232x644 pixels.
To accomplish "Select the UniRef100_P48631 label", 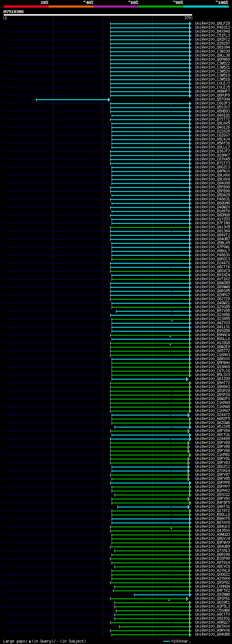I will coord(212,199).
